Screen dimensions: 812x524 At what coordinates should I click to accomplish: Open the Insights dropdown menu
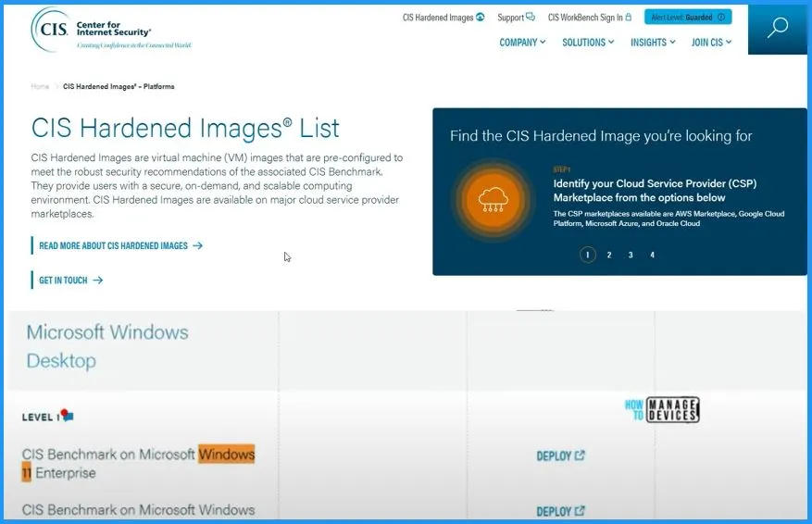653,43
